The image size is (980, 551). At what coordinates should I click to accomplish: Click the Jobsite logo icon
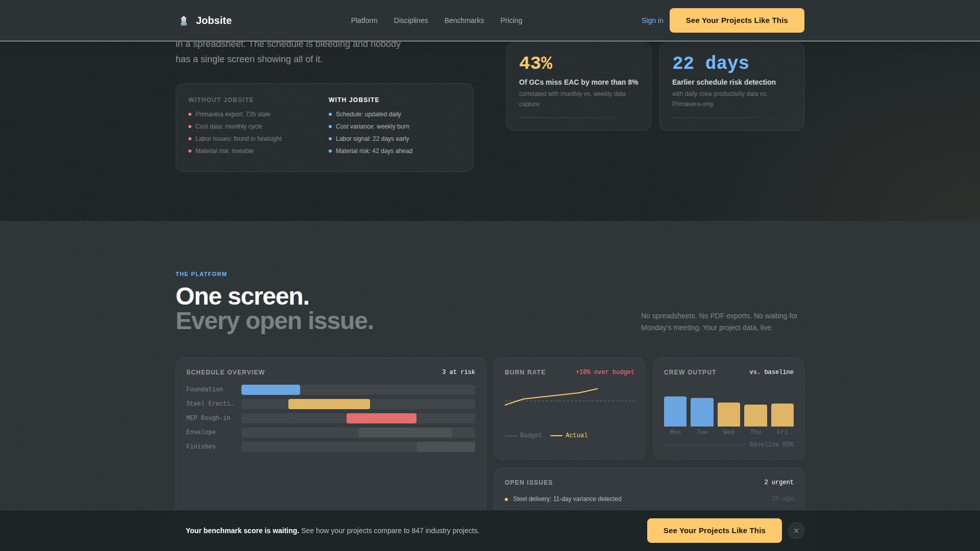[x=184, y=20]
